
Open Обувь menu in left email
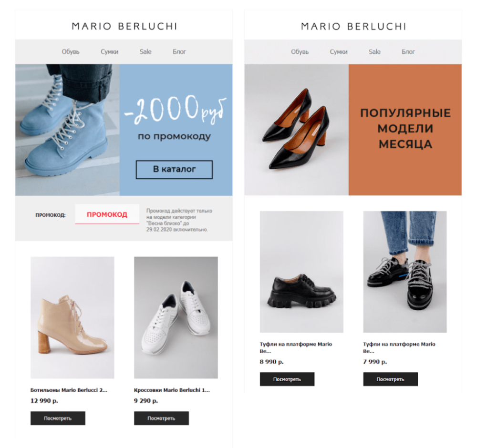(71, 51)
